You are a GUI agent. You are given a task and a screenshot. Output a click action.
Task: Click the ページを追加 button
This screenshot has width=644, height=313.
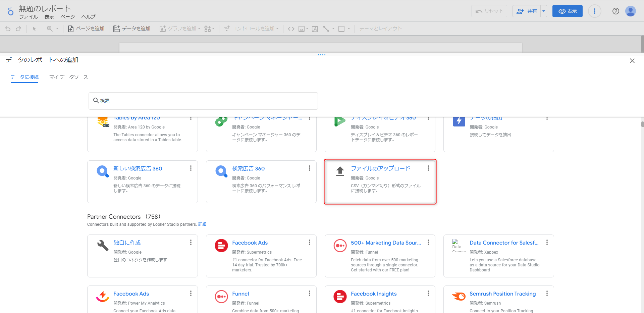click(86, 29)
